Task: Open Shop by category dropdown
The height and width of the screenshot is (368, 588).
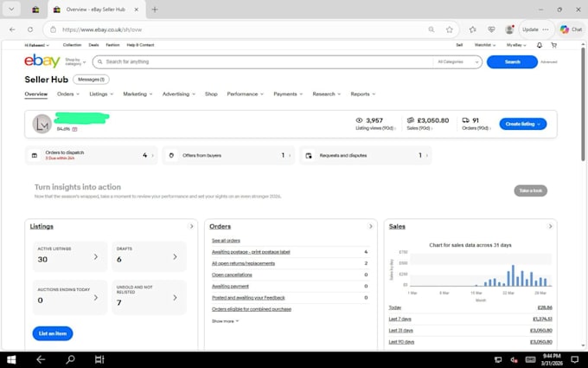Action: coord(75,62)
